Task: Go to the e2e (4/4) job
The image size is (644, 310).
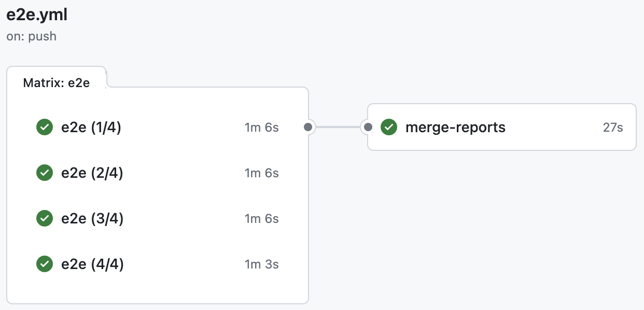Action: click(92, 264)
